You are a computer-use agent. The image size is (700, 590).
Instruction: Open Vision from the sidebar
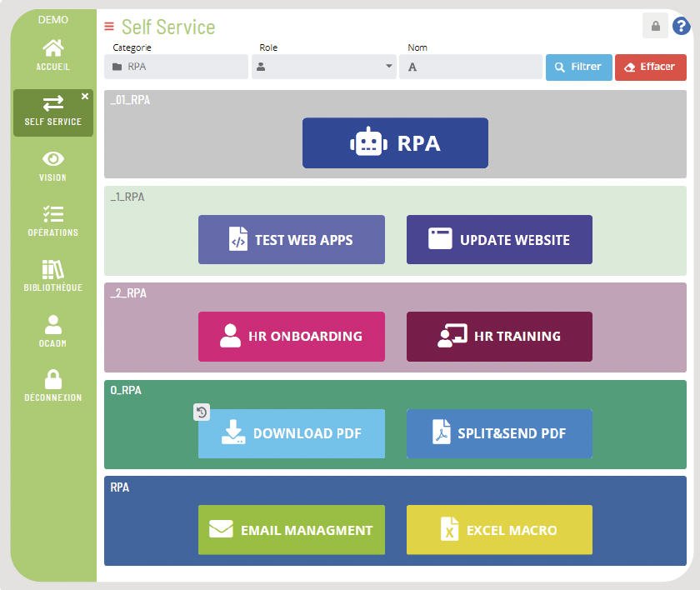coord(53,167)
